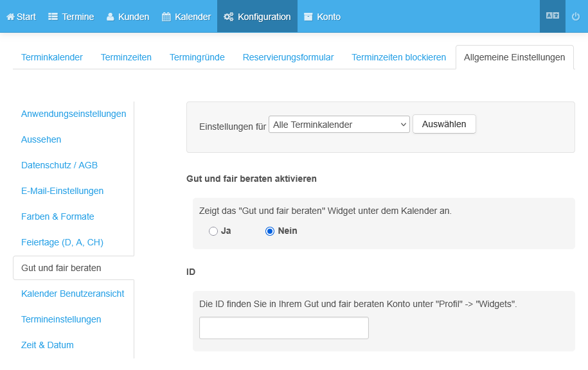Open E-Mail-Einstellungen in the sidebar
588x370 pixels.
point(62,191)
